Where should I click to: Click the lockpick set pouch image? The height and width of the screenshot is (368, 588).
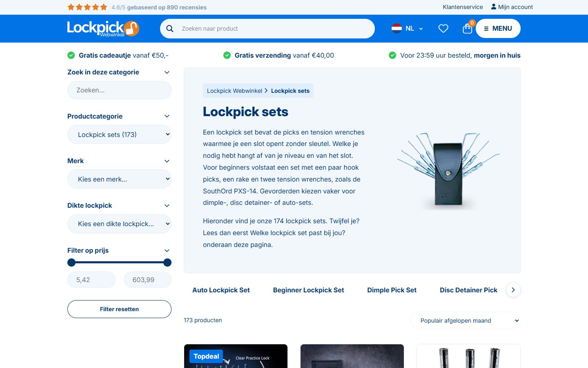click(x=448, y=170)
